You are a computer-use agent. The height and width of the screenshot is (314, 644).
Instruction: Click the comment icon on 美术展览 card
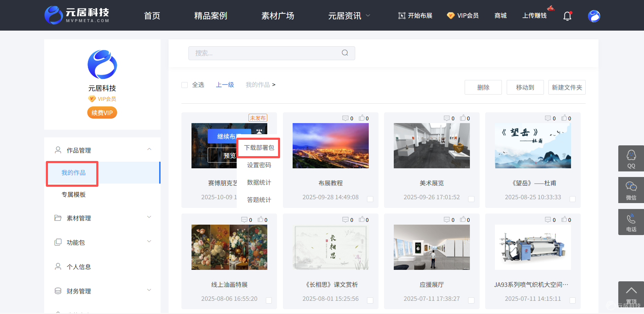pyautogui.click(x=447, y=118)
